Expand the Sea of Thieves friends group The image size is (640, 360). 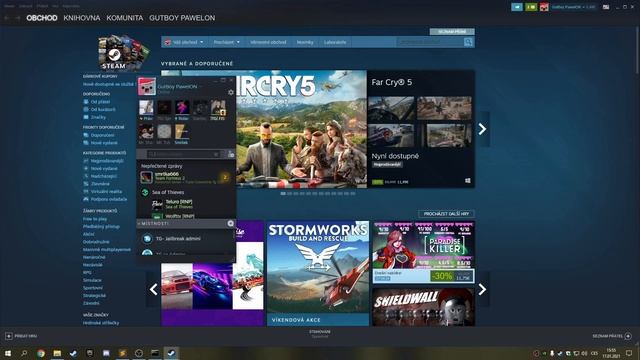[168, 192]
